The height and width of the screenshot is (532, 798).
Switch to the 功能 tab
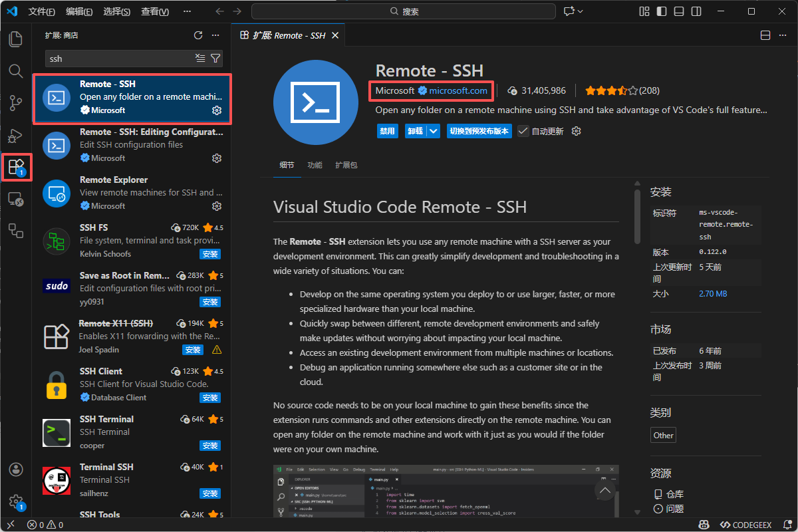(x=315, y=165)
